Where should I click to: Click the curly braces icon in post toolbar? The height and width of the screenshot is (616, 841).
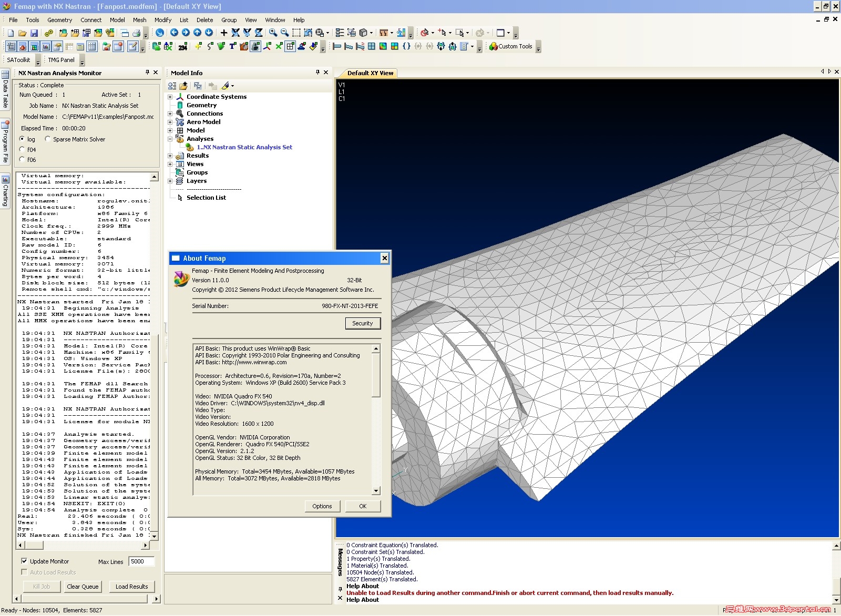pos(406,46)
